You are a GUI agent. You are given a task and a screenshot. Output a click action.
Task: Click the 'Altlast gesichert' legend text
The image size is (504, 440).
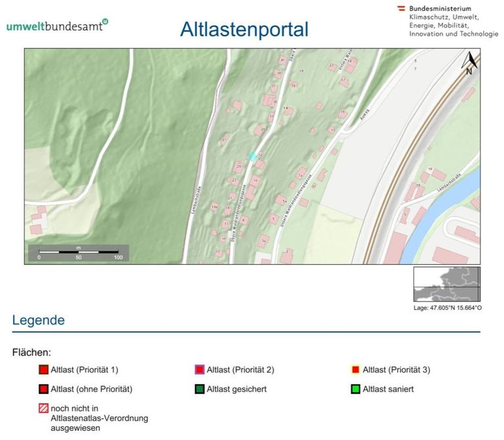[236, 389]
